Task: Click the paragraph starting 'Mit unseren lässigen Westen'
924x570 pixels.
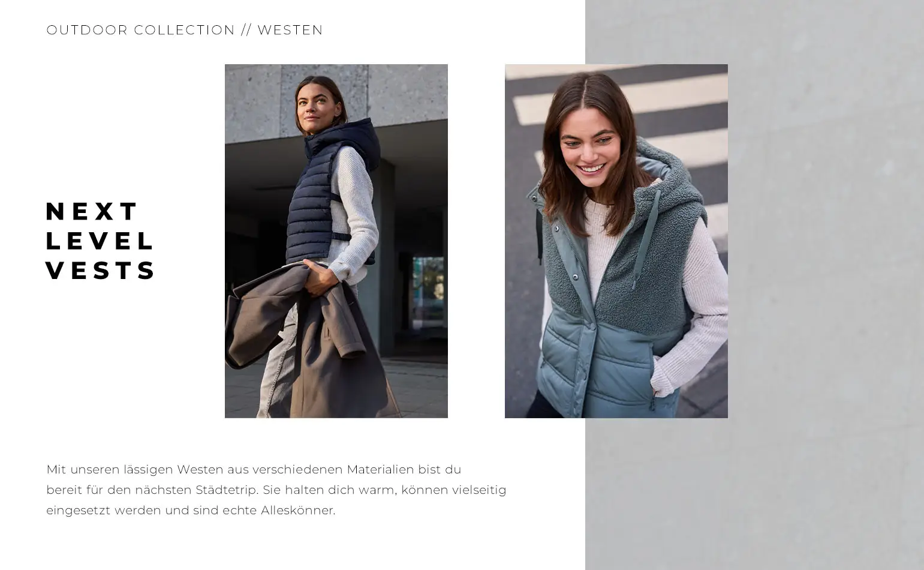Action: click(x=276, y=490)
